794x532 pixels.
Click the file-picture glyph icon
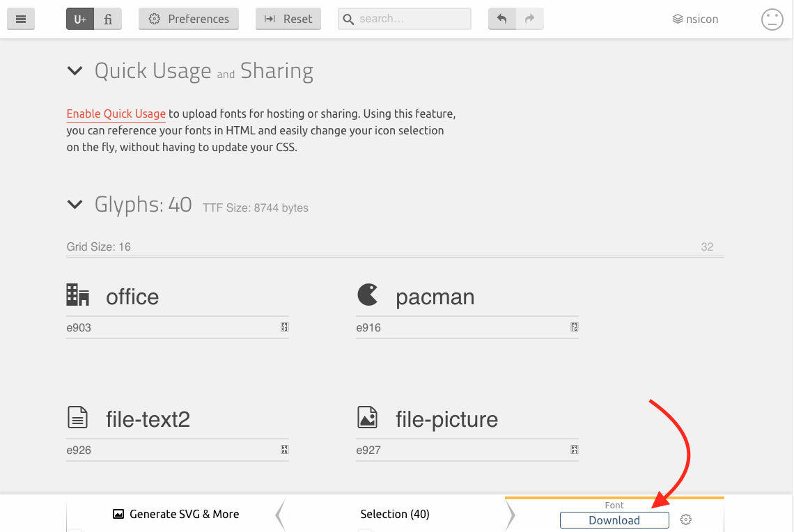coord(367,418)
